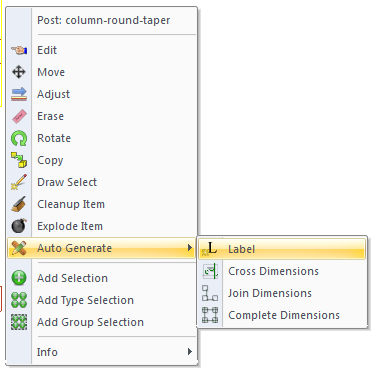This screenshot has width=379, height=372.
Task: Click the bomb Explode Item icon
Action: tap(19, 226)
